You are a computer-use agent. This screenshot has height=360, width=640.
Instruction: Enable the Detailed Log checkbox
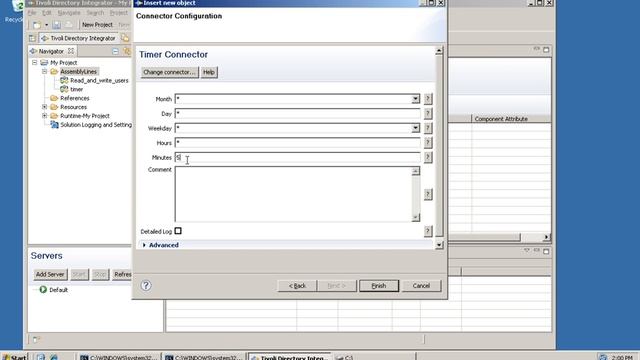(x=178, y=231)
